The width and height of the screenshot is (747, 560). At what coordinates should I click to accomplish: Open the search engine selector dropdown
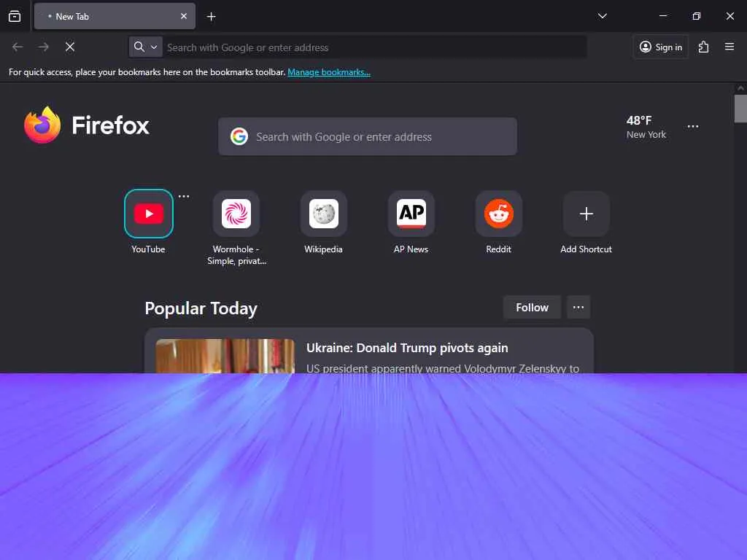pos(146,47)
